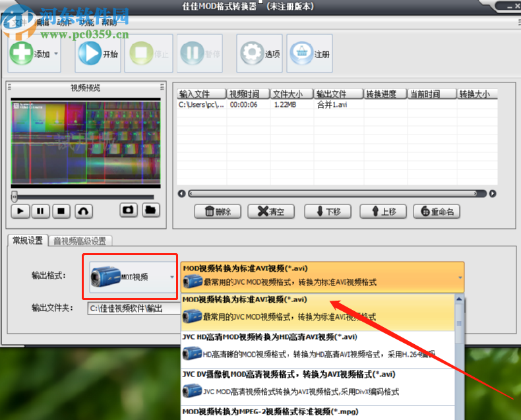Open the 功能 menu
Screen dimensions: 521x420
click(x=86, y=22)
